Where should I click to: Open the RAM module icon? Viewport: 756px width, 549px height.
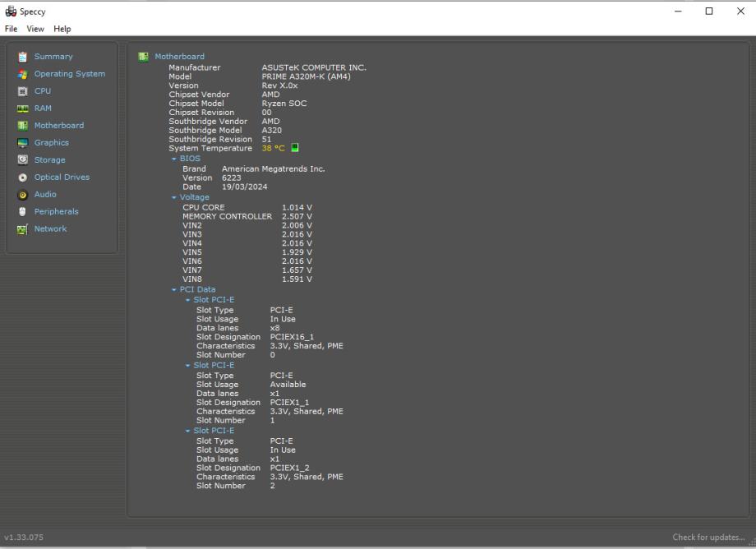click(23, 108)
